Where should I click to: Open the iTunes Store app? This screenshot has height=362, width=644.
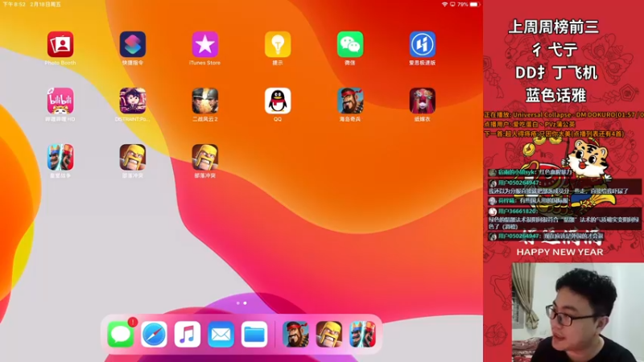click(x=205, y=44)
